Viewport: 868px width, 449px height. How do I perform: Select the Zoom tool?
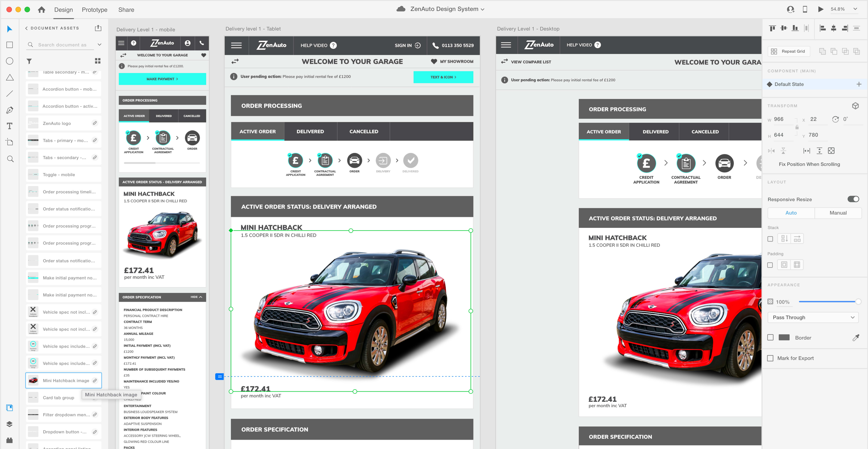click(x=10, y=159)
